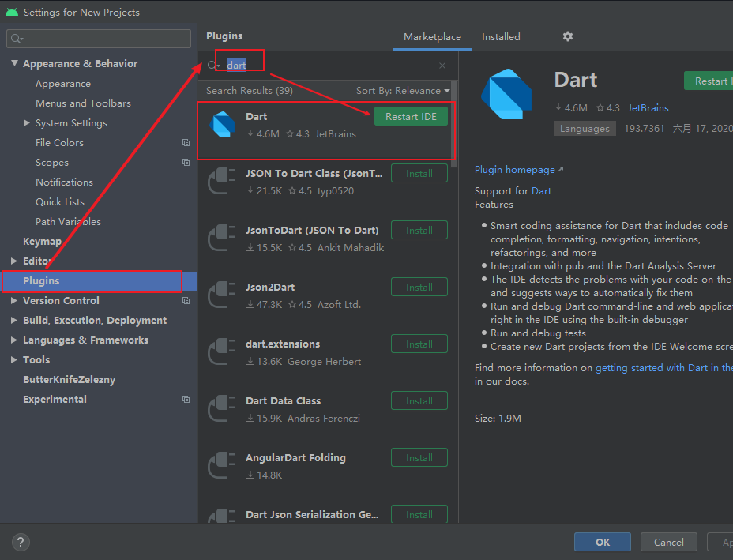Click Restart IDE for Dart plugin in list
Image resolution: width=733 pixels, height=560 pixels.
[x=411, y=116]
